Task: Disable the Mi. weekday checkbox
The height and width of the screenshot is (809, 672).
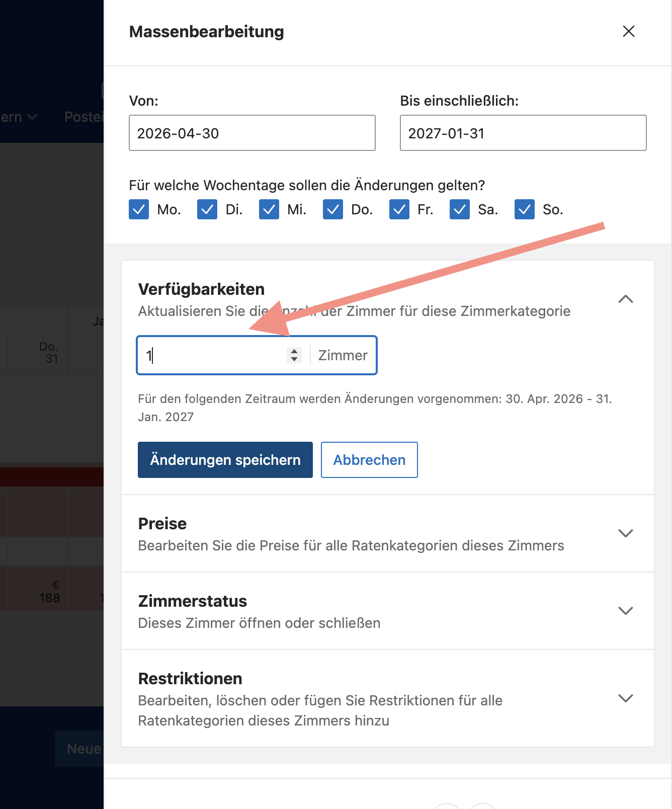Action: pos(269,209)
